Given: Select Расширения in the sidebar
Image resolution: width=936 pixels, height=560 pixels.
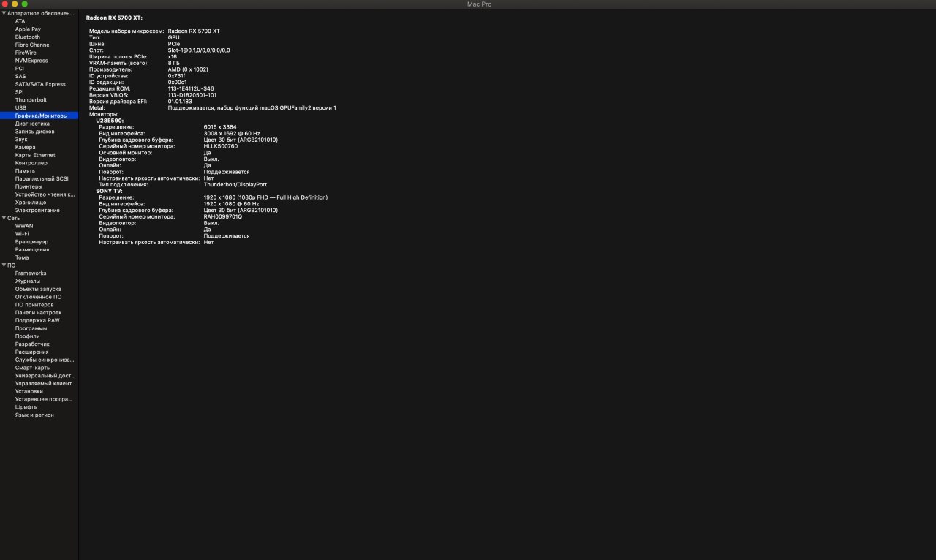Looking at the screenshot, I should click(x=31, y=352).
